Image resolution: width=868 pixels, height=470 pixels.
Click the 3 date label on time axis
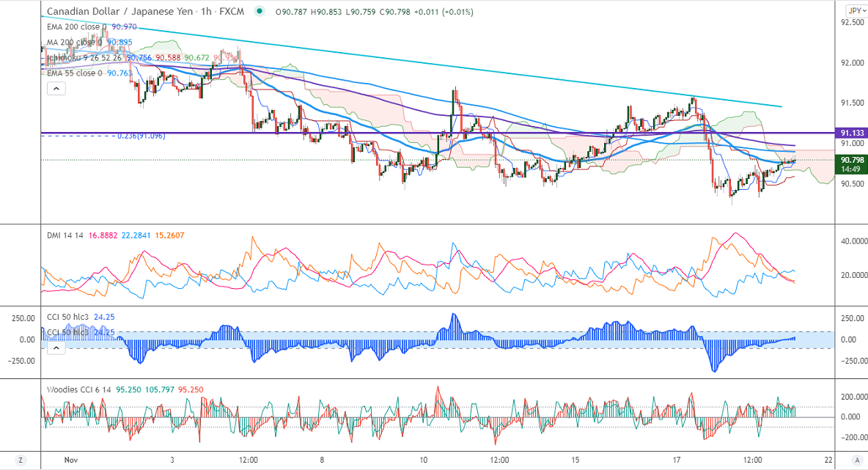[x=172, y=460]
